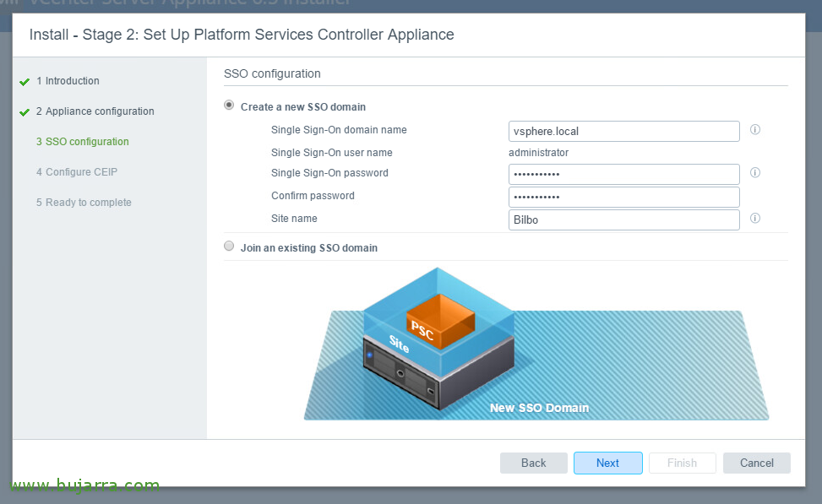Click the 'Site name' label
The width and height of the screenshot is (822, 504).
coord(294,219)
